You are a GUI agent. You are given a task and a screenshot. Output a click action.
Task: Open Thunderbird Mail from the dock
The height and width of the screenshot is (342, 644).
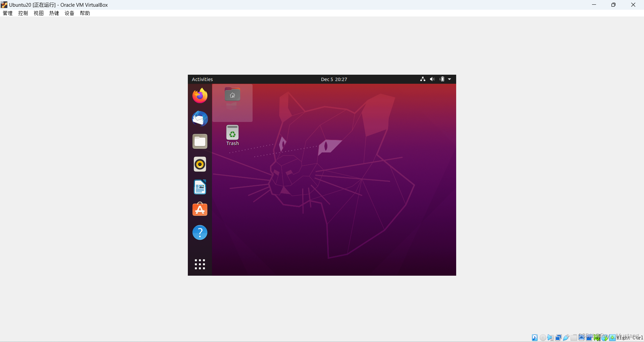[x=200, y=119]
